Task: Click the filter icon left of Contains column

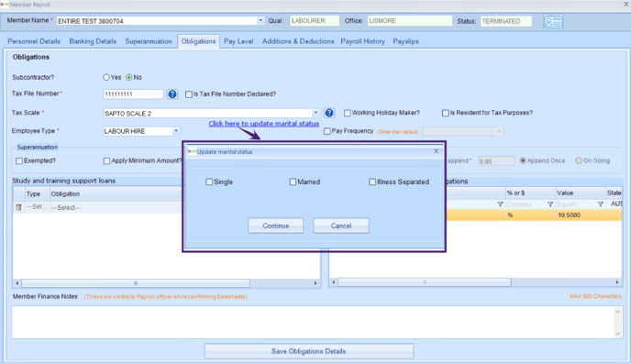Action: coord(500,204)
